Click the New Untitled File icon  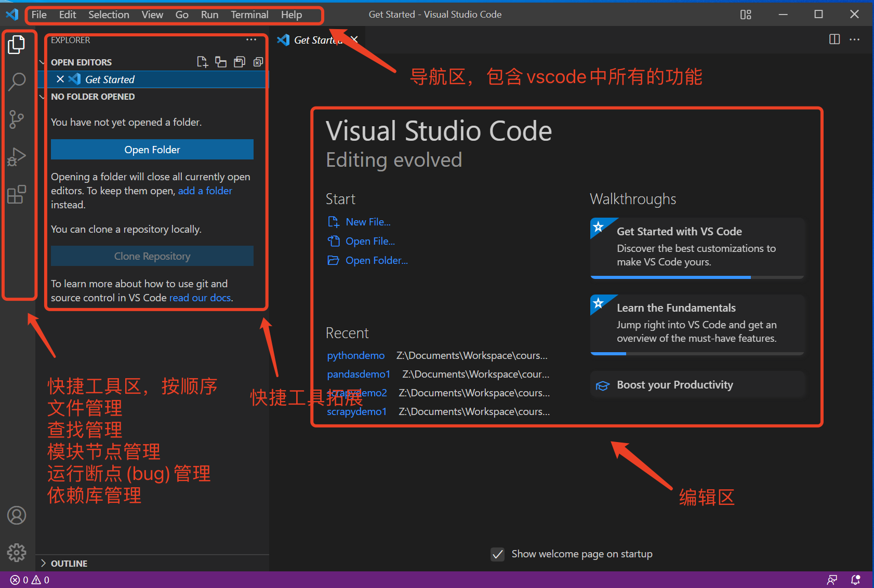pos(202,62)
